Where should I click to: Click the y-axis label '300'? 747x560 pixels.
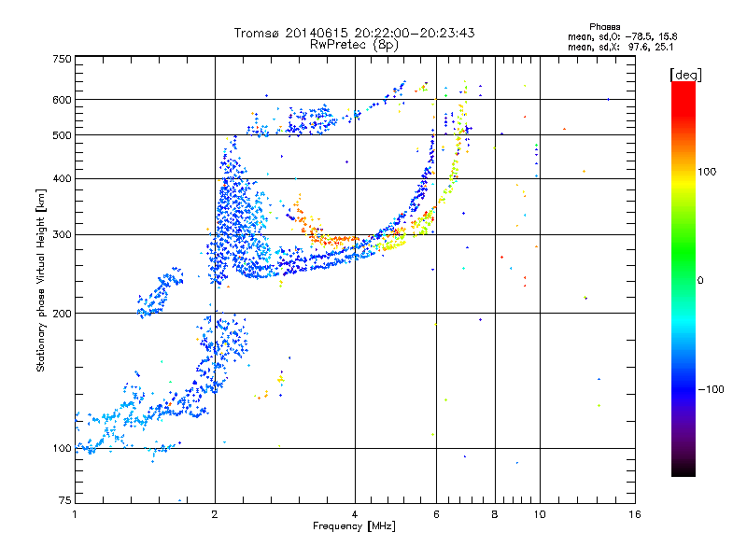tap(62, 235)
